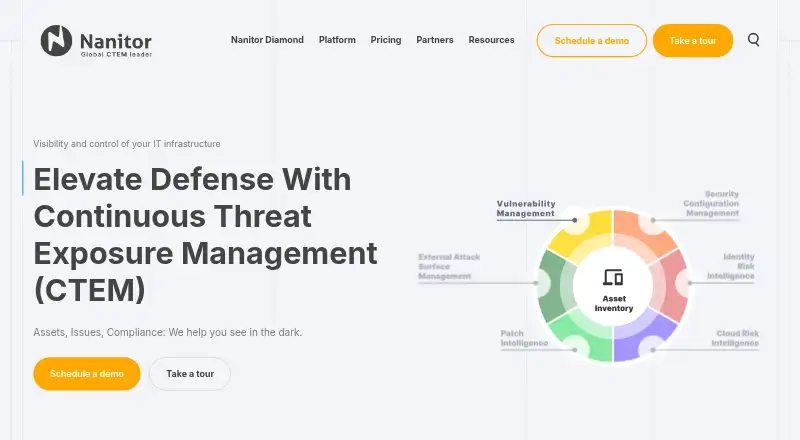Screen dimensions: 800x440
Task: Click the Global CTEM leader tagline
Action: pyautogui.click(x=116, y=54)
